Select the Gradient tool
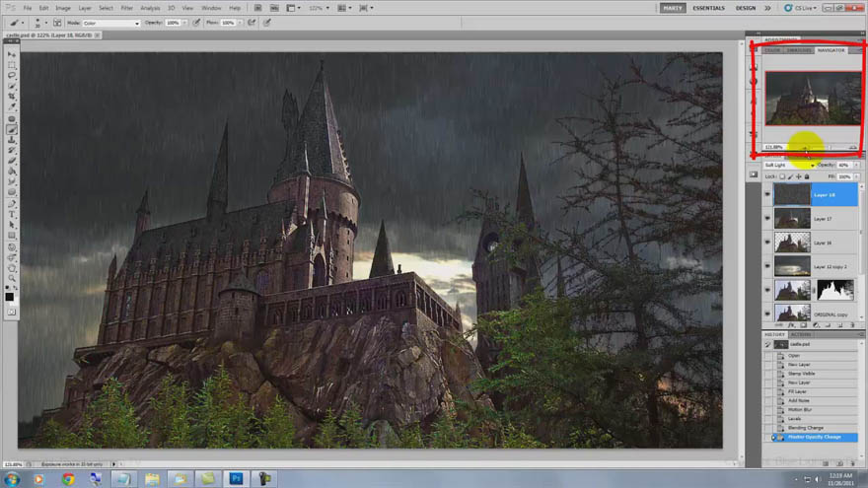 pyautogui.click(x=12, y=172)
